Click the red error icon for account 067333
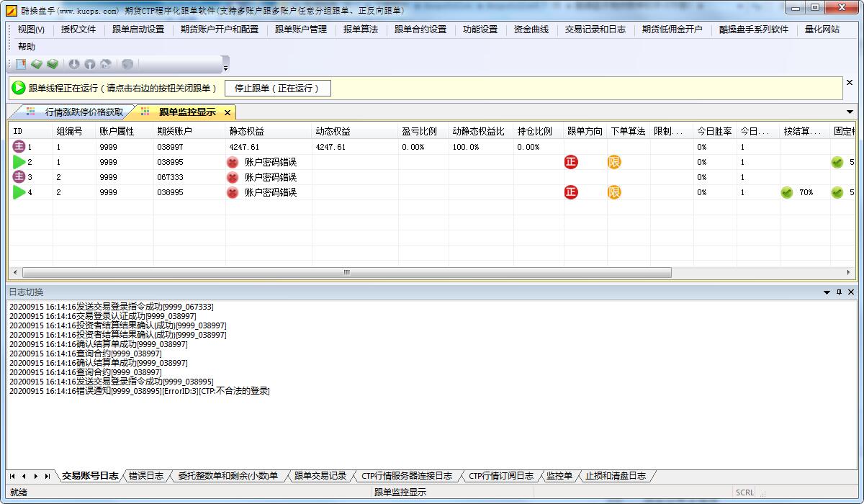Screen dimensions: 864x504 [x=233, y=177]
